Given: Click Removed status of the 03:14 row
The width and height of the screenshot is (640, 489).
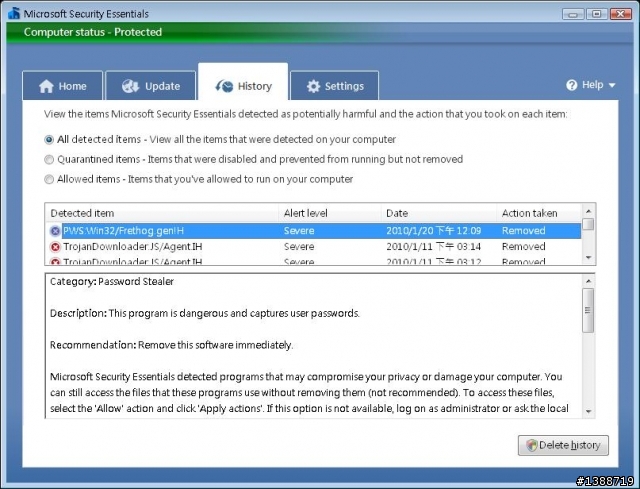Looking at the screenshot, I should pyautogui.click(x=524, y=247).
